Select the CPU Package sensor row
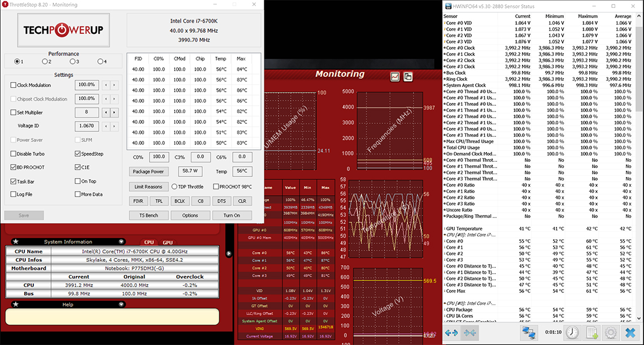 pyautogui.click(x=537, y=309)
